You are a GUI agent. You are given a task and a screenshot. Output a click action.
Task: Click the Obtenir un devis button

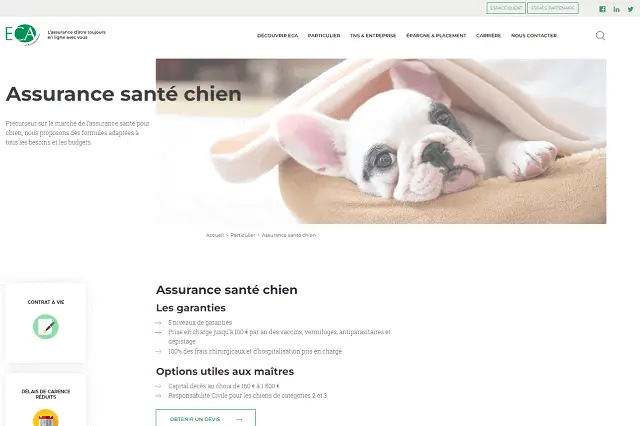tap(206, 418)
